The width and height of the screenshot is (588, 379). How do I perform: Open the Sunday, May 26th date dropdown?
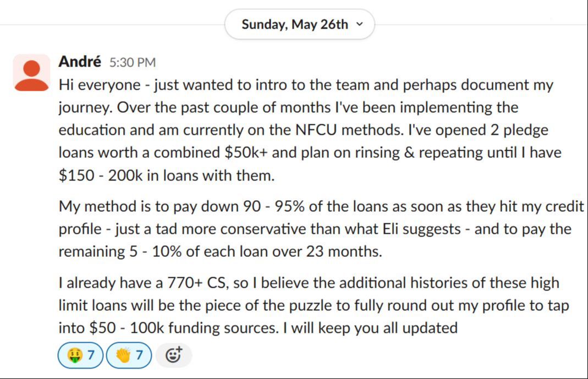[300, 25]
